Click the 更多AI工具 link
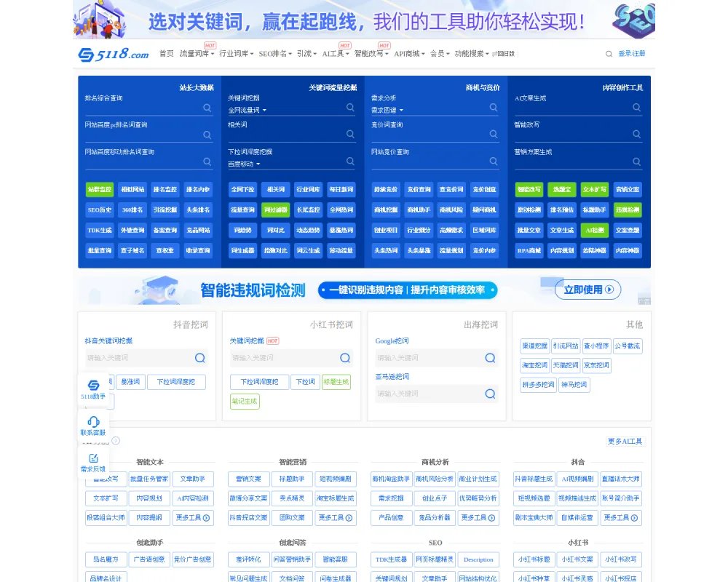The width and height of the screenshot is (728, 582). coord(625,442)
